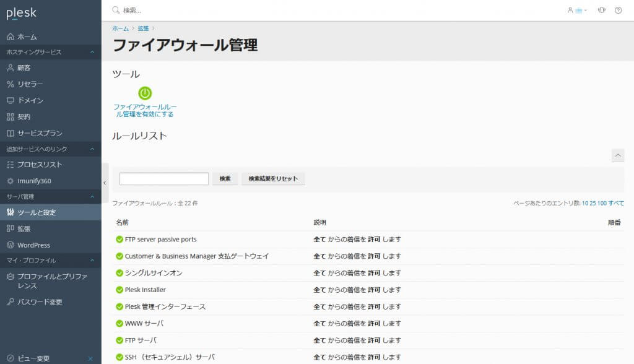
Task: Click the 説明 column header
Action: tap(319, 222)
